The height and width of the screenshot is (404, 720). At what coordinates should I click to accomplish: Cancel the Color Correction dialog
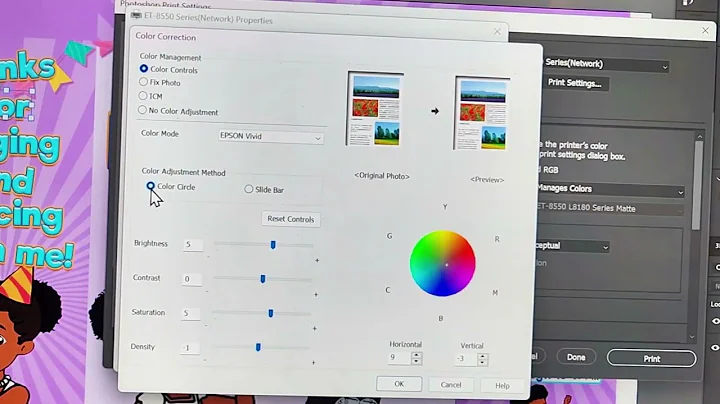pyautogui.click(x=451, y=385)
